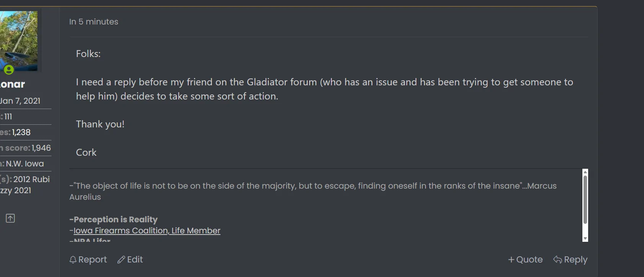Click the up-arrow box icon under user info

coord(10,218)
